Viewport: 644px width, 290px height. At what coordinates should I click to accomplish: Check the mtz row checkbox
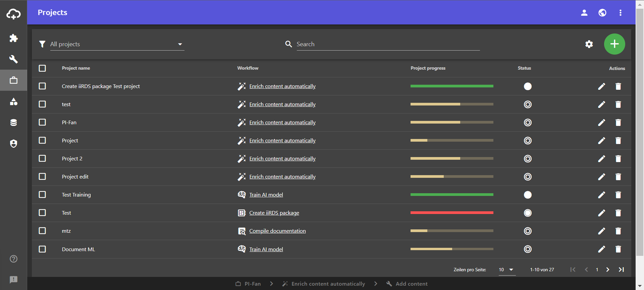(42, 231)
